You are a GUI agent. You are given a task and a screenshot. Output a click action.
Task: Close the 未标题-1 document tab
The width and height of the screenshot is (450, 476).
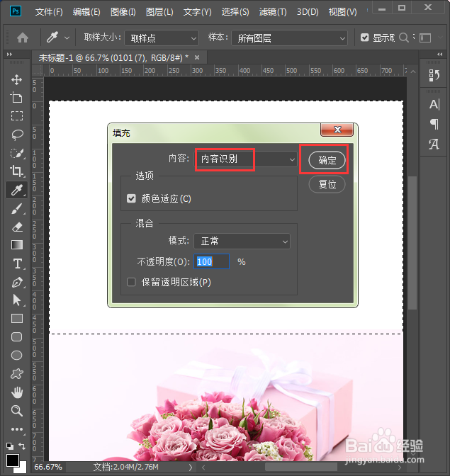(197, 57)
